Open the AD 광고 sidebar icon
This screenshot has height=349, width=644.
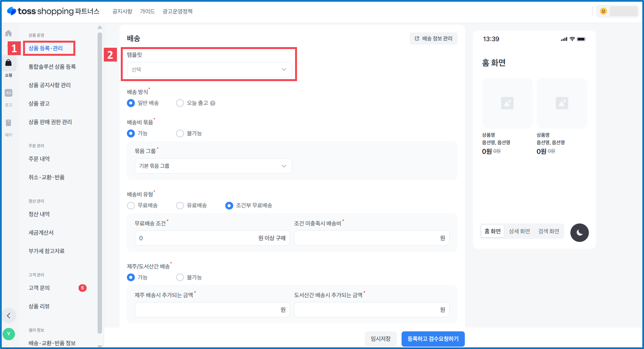[x=9, y=93]
